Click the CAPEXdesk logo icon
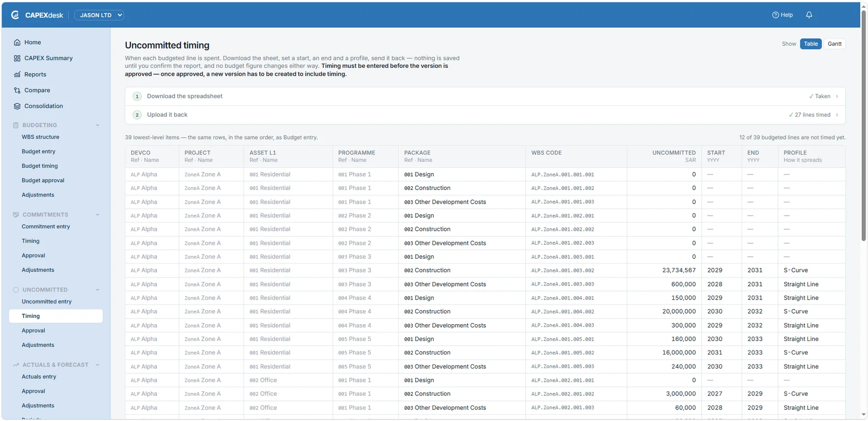Screen dimensions: 868x421 pyautogui.click(x=15, y=15)
